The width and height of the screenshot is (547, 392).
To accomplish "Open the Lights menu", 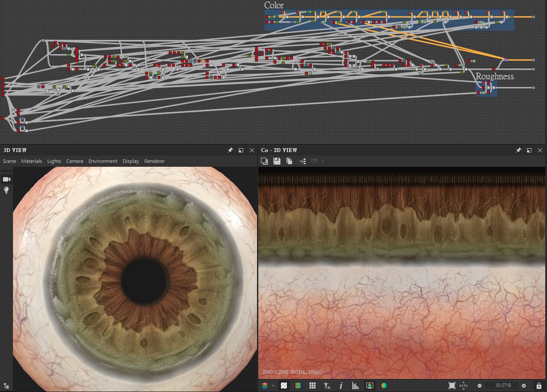I will point(54,161).
